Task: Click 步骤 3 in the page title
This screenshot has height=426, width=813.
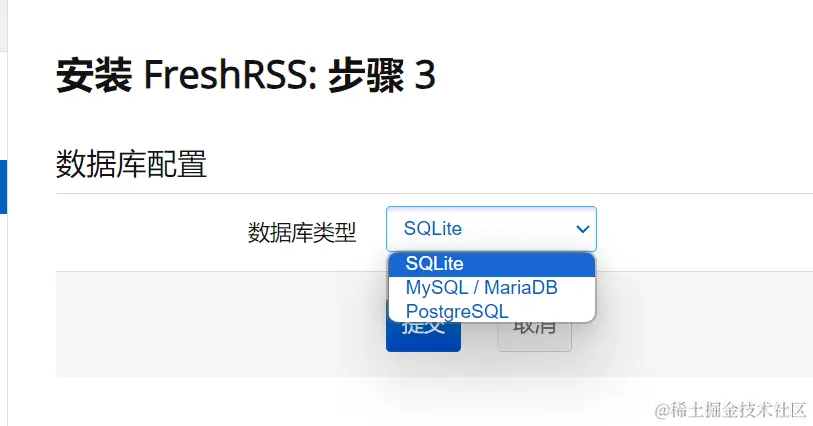Action: click(382, 75)
